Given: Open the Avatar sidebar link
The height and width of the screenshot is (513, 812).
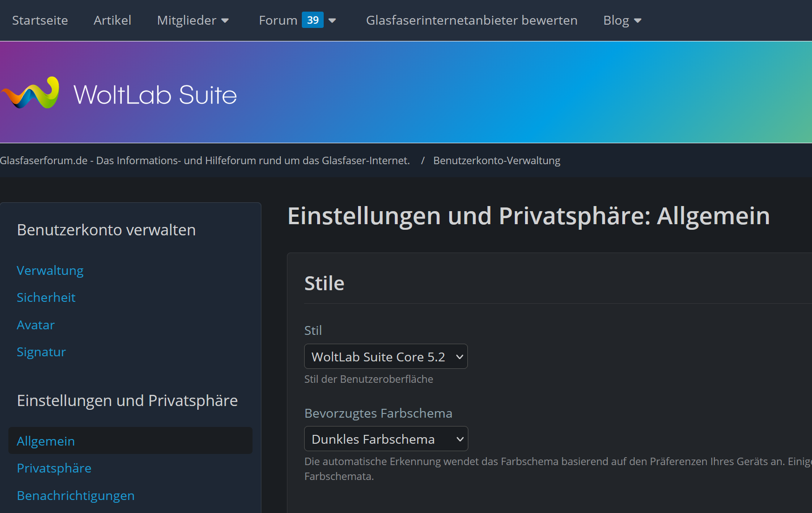Looking at the screenshot, I should coord(36,325).
